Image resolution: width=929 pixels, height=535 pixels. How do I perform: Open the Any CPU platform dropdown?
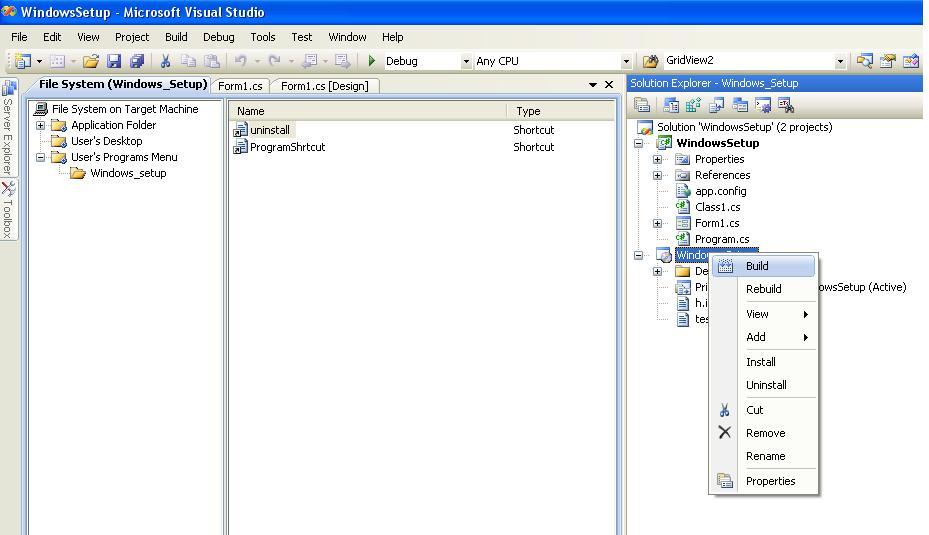pos(626,61)
